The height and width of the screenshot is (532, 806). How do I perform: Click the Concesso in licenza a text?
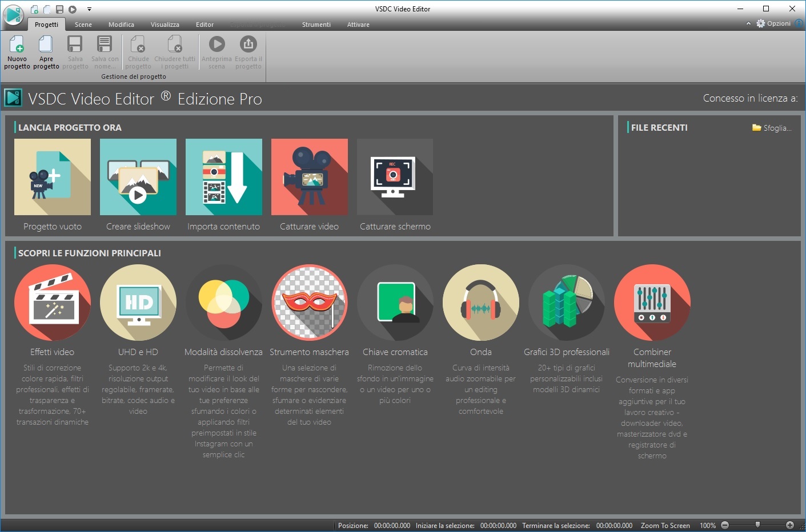(750, 98)
